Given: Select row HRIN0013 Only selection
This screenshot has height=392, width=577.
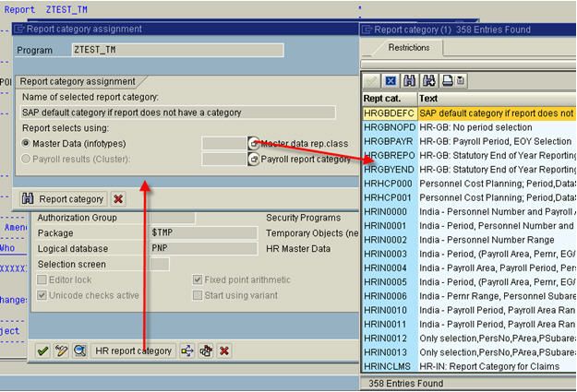Looking at the screenshot, I should [469, 352].
